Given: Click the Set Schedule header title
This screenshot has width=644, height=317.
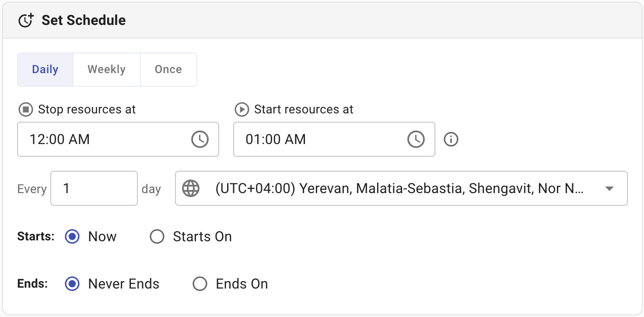Looking at the screenshot, I should tap(84, 21).
